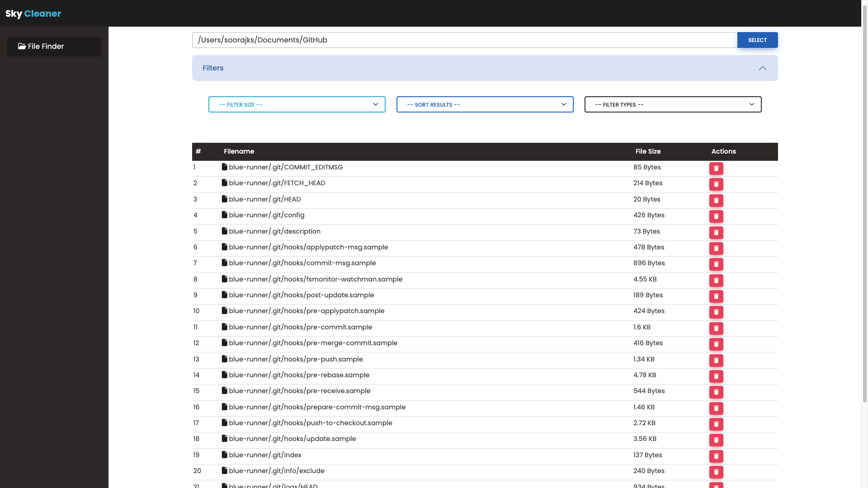868x488 pixels.
Task: Click the folder path input field
Action: point(464,40)
